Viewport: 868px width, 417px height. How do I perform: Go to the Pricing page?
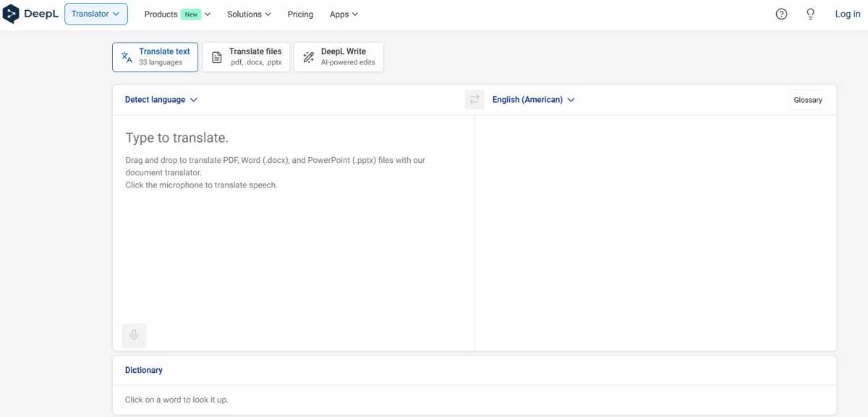pyautogui.click(x=300, y=14)
